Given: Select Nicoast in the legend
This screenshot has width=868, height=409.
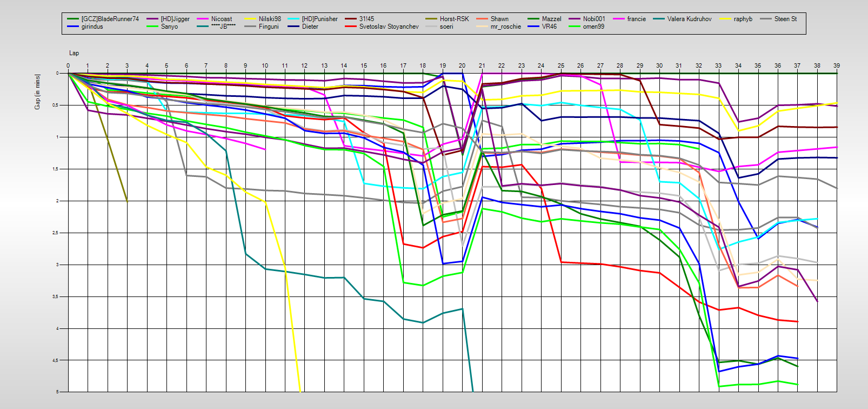Looking at the screenshot, I should coord(222,19).
